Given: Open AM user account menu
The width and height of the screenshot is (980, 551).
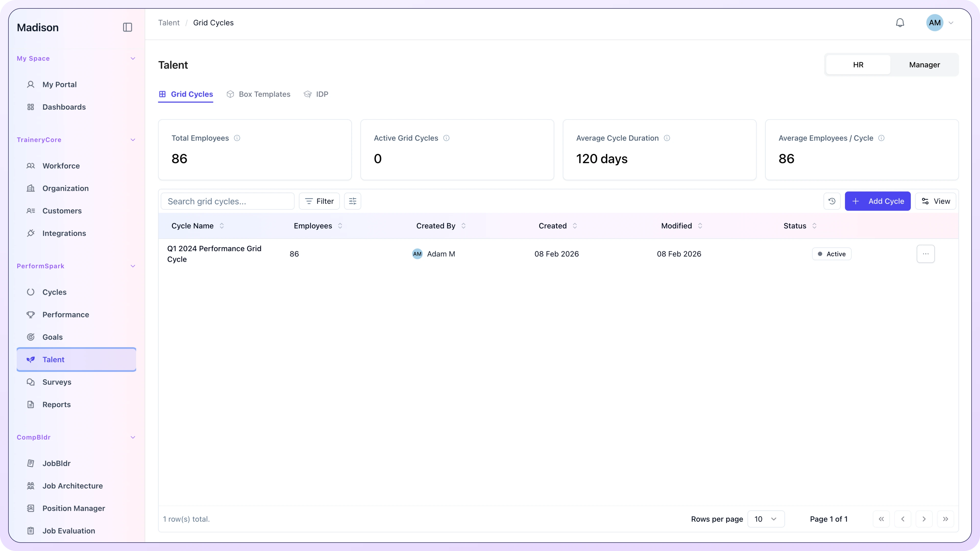Looking at the screenshot, I should coord(940,23).
